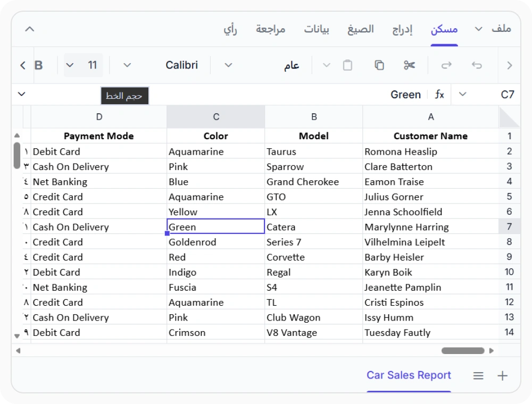Click the select-all corner triangle
Image resolution: width=532 pixels, height=404 pixels.
pyautogui.click(x=509, y=116)
